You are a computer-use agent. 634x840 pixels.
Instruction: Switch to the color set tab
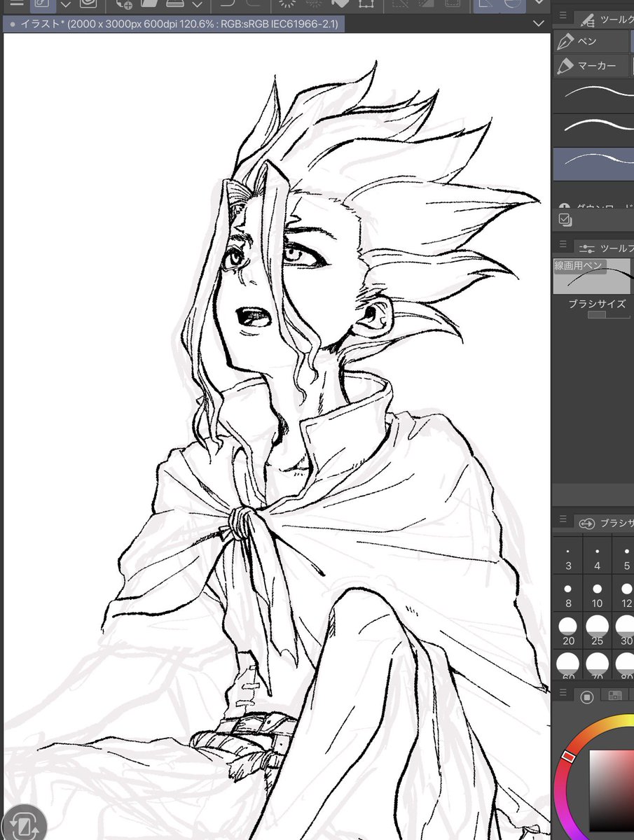[x=614, y=696]
